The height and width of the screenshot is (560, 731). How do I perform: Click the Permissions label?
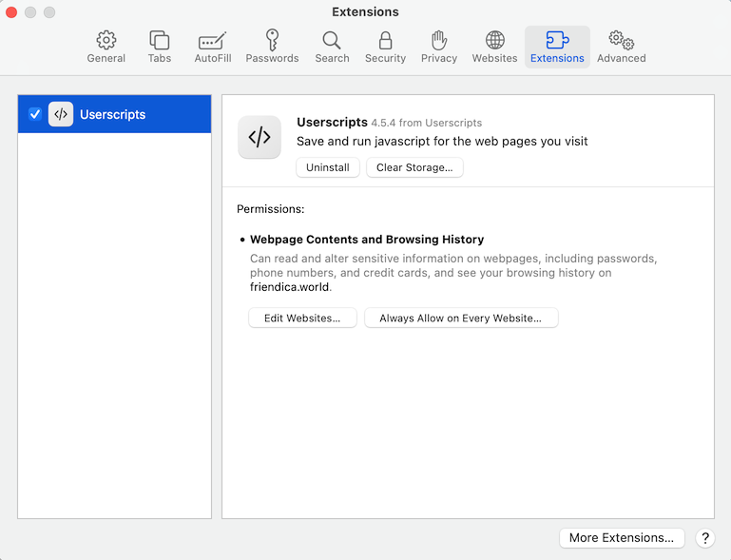(270, 209)
